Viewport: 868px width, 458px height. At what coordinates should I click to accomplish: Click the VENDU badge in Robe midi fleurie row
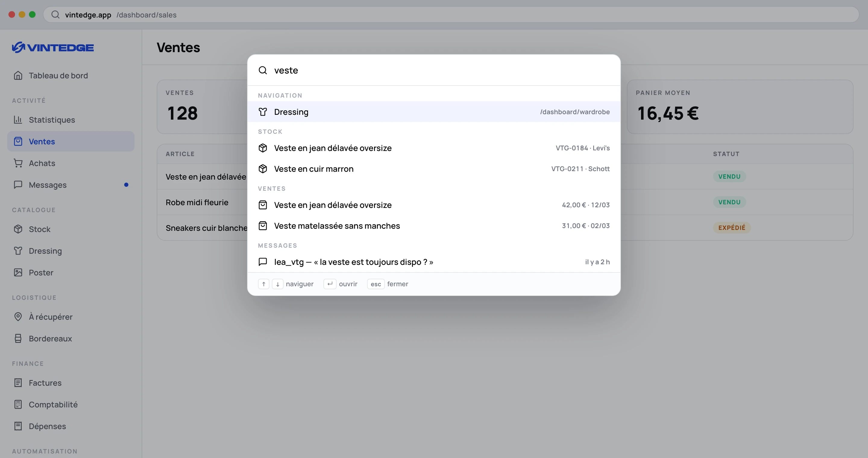coord(729,202)
